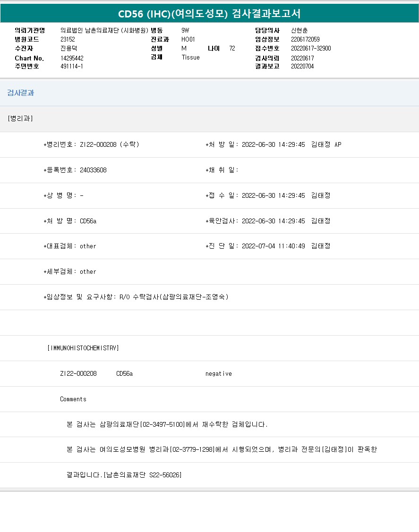The width and height of the screenshot is (419, 532).
Task: Click 'CD56a' in the result row
Action: [x=124, y=373]
